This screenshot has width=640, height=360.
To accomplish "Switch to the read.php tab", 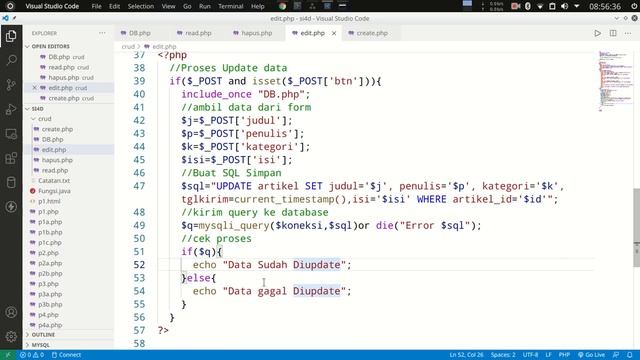I will point(198,33).
